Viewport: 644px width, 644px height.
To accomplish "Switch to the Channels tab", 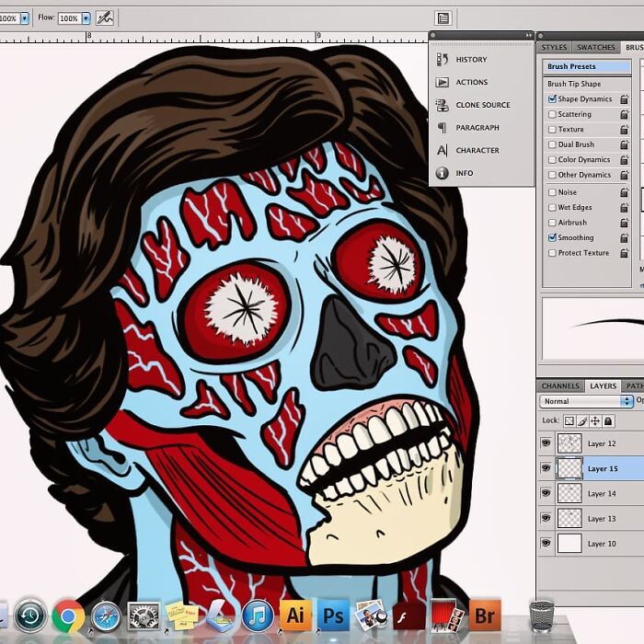I will tap(560, 386).
